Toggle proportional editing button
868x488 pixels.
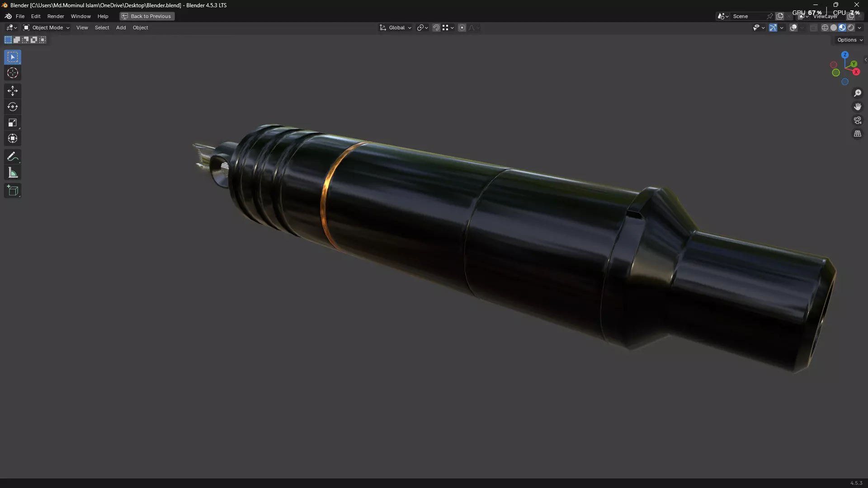coord(462,28)
